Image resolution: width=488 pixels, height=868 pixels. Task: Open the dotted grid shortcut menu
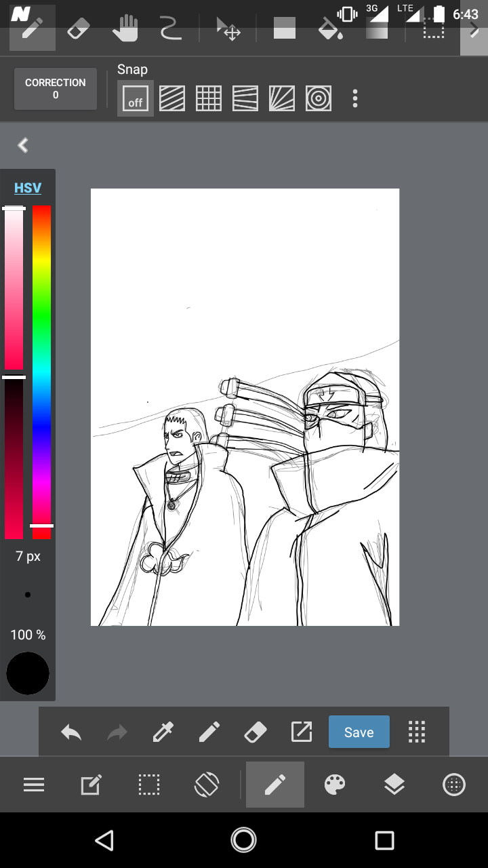(417, 732)
